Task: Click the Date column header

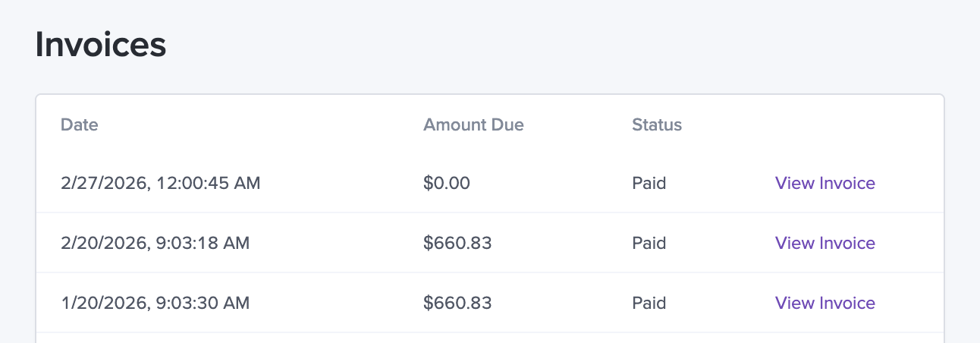Action: (80, 124)
